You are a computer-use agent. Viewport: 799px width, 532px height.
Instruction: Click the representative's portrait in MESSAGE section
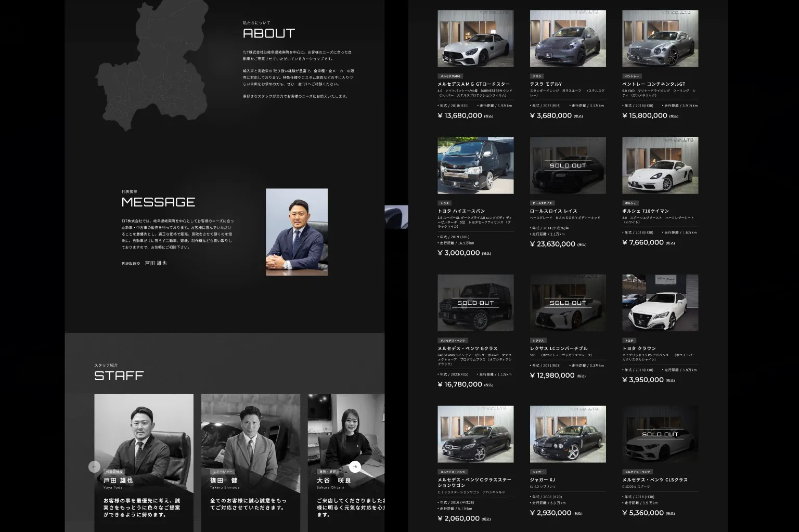point(297,232)
